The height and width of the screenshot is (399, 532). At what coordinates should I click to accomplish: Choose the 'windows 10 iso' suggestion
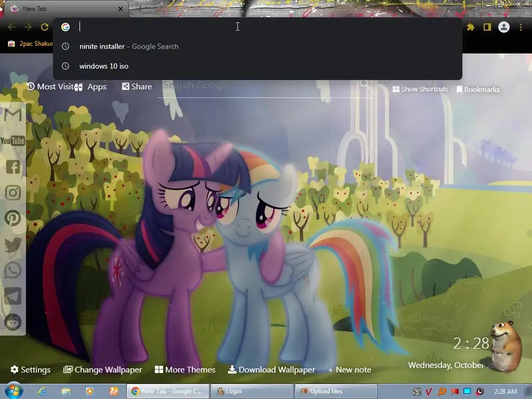pyautogui.click(x=258, y=66)
